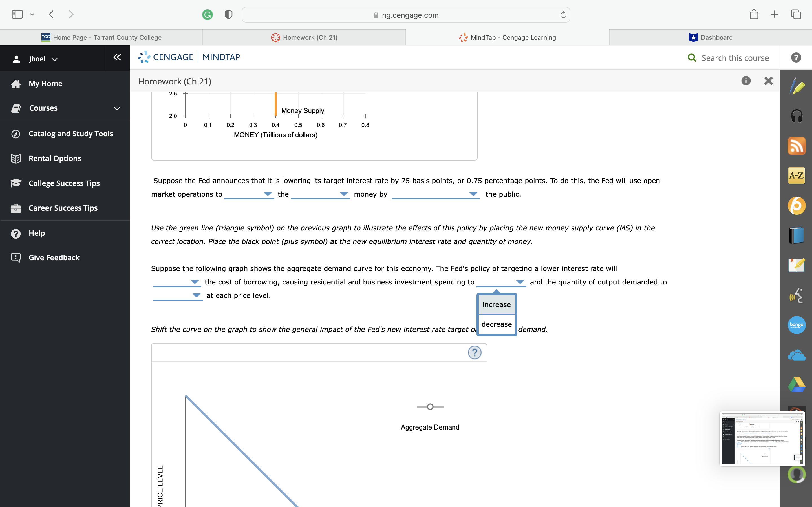Image resolution: width=812 pixels, height=507 pixels.
Task: Choose 'decrease' in the open dropdown
Action: coord(496,324)
